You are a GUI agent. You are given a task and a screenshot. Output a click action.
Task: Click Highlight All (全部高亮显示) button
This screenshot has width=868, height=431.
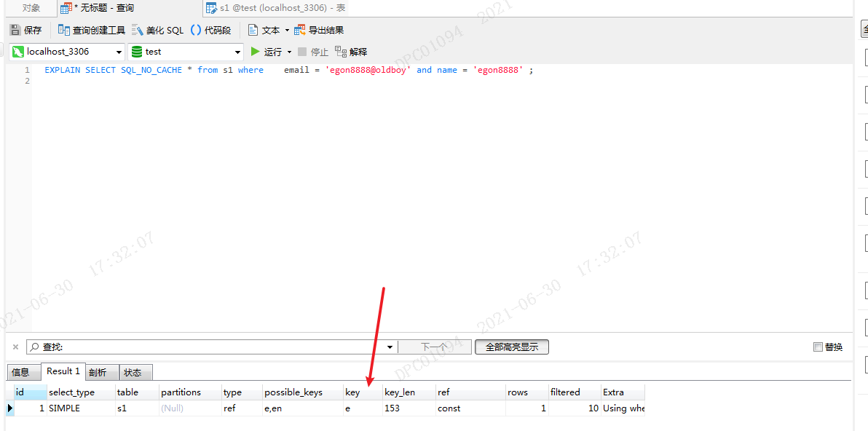511,347
